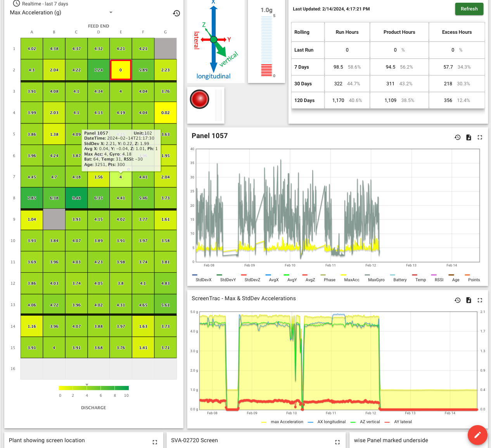This screenshot has width=491, height=448.
Task: Toggle the StdDevX series in legend
Action: click(x=203, y=280)
